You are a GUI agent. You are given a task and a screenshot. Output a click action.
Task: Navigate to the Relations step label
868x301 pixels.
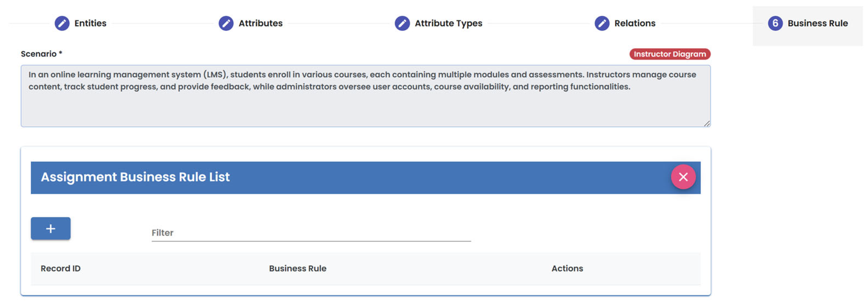[635, 23]
